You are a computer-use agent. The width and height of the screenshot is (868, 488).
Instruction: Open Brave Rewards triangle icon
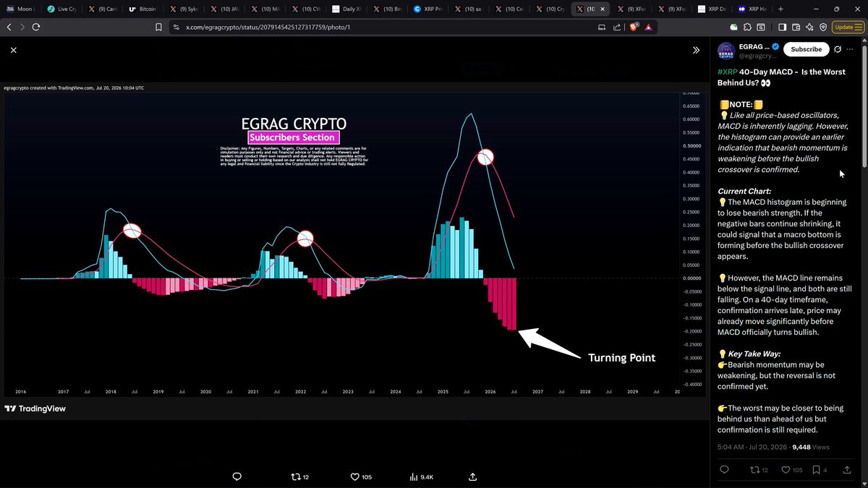(x=648, y=27)
